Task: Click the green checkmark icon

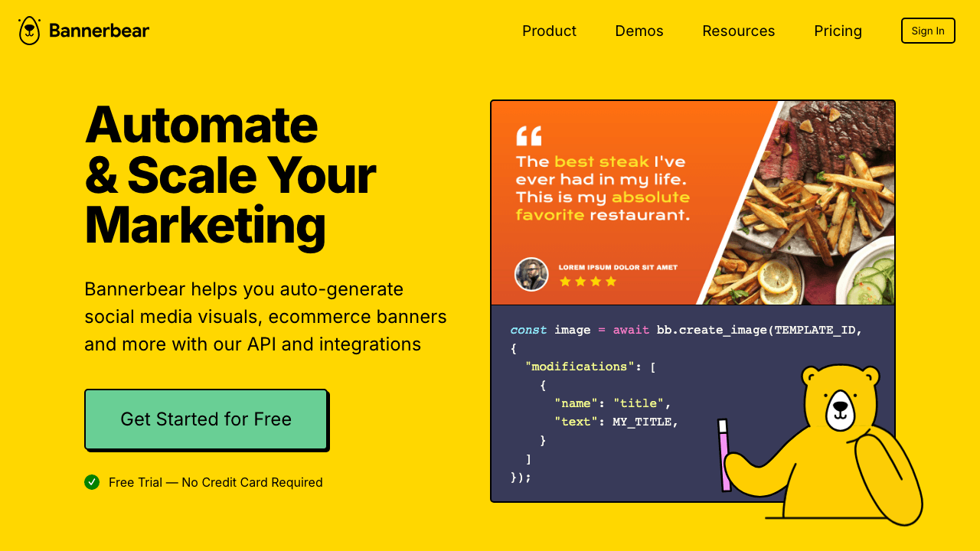Action: [92, 482]
